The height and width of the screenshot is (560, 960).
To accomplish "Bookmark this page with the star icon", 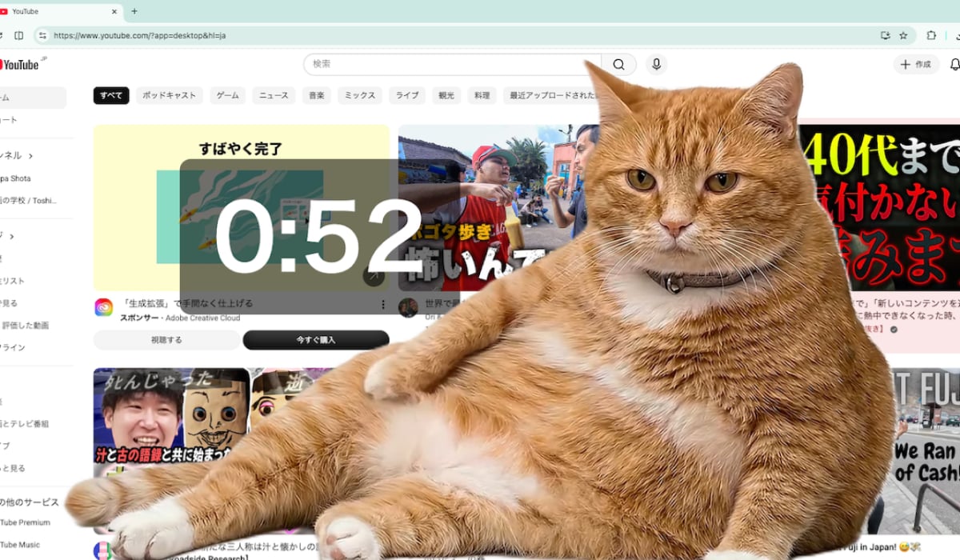I will (903, 35).
